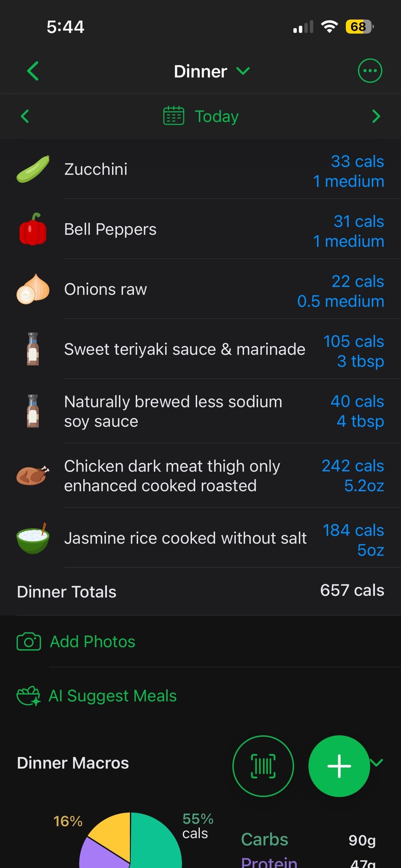Open the Onions raw entry
The width and height of the screenshot is (401, 868).
click(x=105, y=289)
